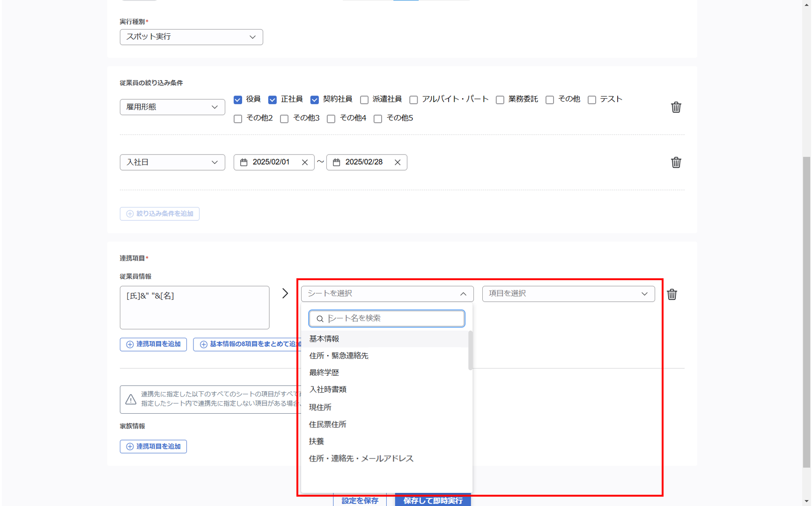Viewport: 812px width, 506px height.
Task: Select 基本情報 from sheet list
Action: 385,339
